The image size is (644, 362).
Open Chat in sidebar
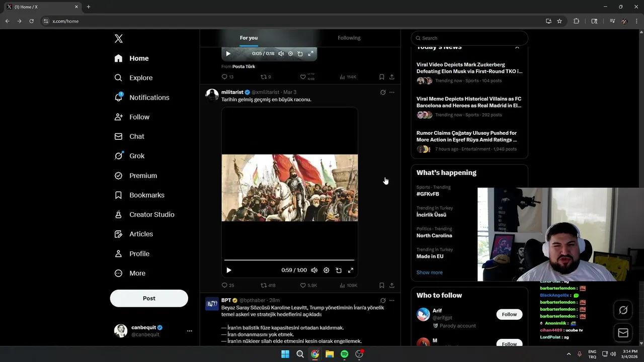coord(129,136)
